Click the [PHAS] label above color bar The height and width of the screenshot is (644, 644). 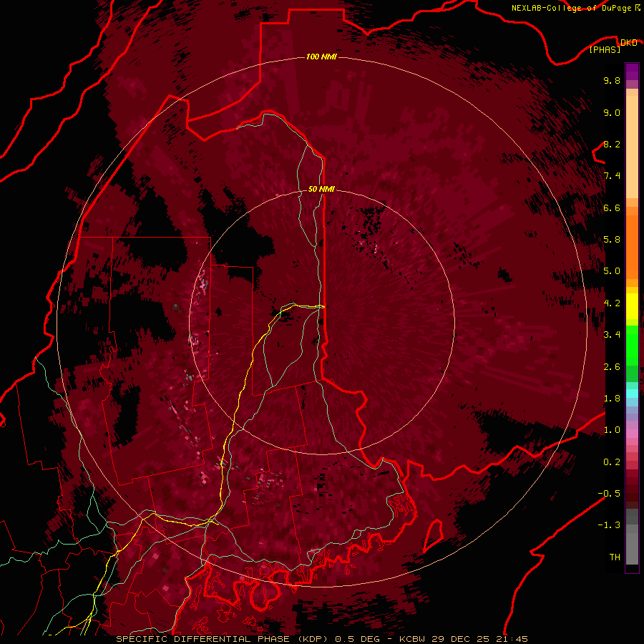point(605,49)
